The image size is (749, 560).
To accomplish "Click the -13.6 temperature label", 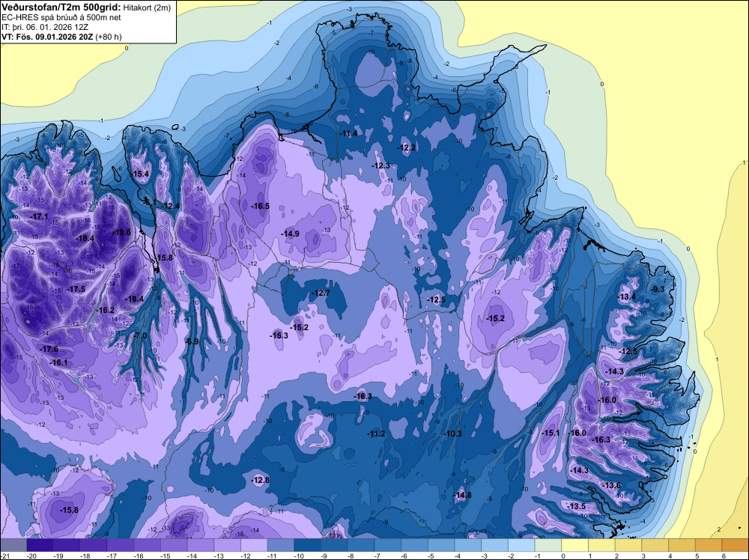I will coord(612,485).
